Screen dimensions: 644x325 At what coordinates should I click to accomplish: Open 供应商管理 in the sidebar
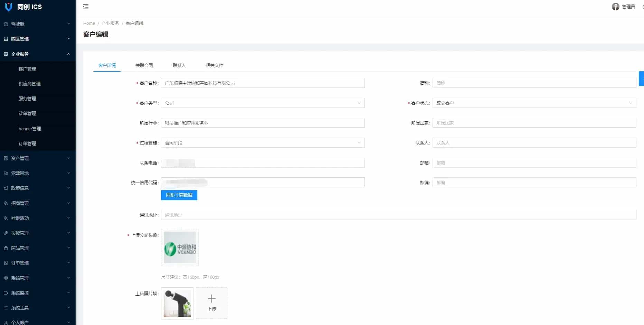point(29,84)
